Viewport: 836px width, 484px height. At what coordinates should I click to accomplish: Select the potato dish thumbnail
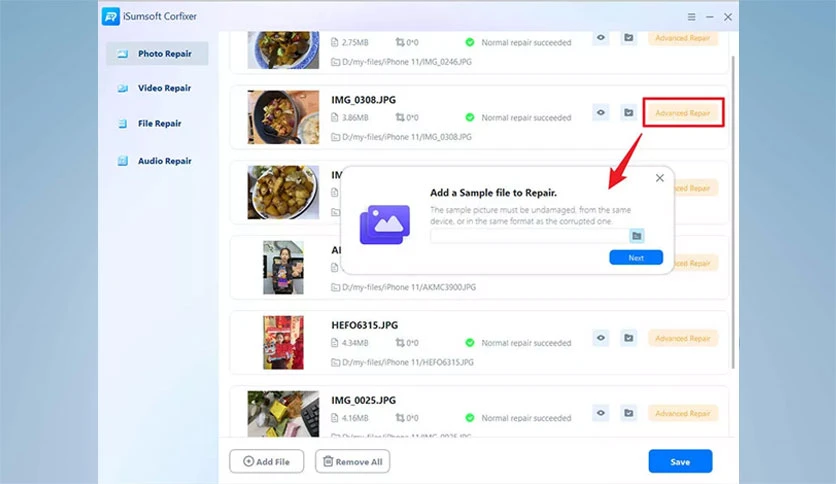click(x=283, y=192)
